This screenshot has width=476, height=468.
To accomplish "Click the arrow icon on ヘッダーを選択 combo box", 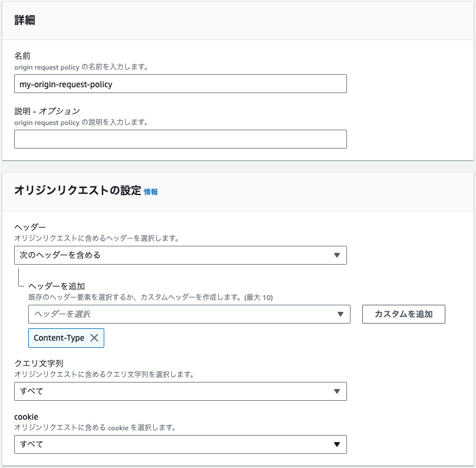I will point(341,314).
